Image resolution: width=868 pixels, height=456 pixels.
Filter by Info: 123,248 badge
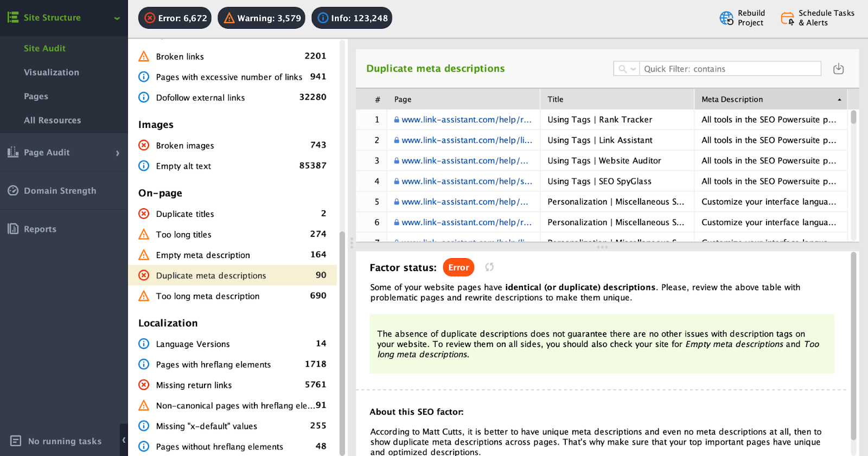[x=352, y=18]
